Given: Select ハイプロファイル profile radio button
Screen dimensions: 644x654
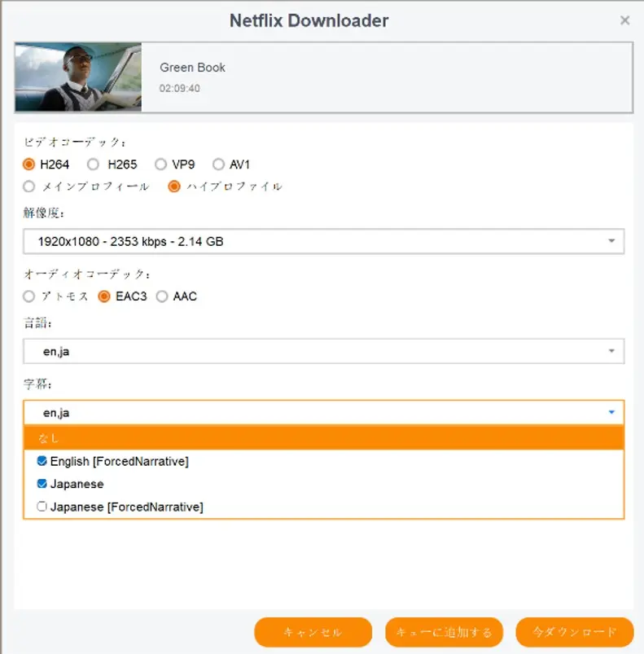Looking at the screenshot, I should pyautogui.click(x=173, y=187).
